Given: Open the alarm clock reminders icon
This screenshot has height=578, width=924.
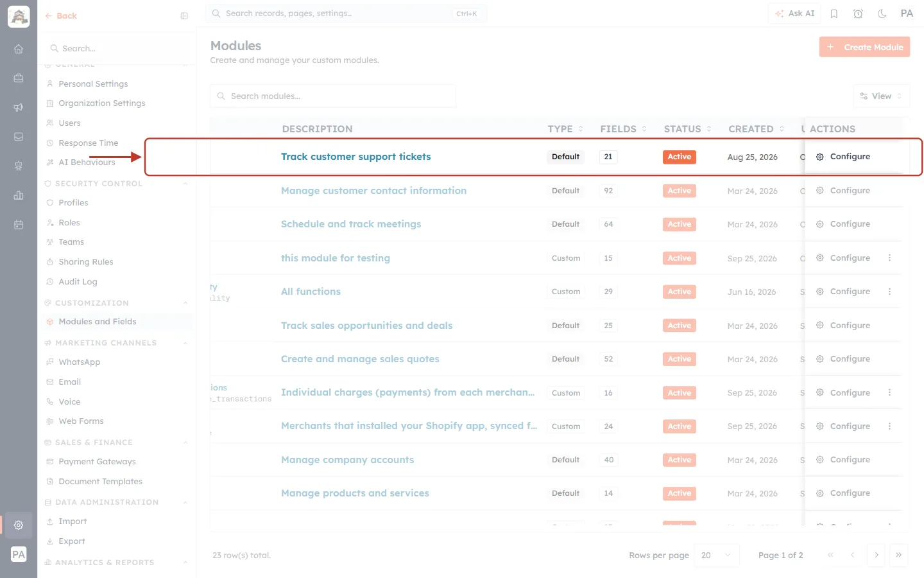Looking at the screenshot, I should 858,13.
